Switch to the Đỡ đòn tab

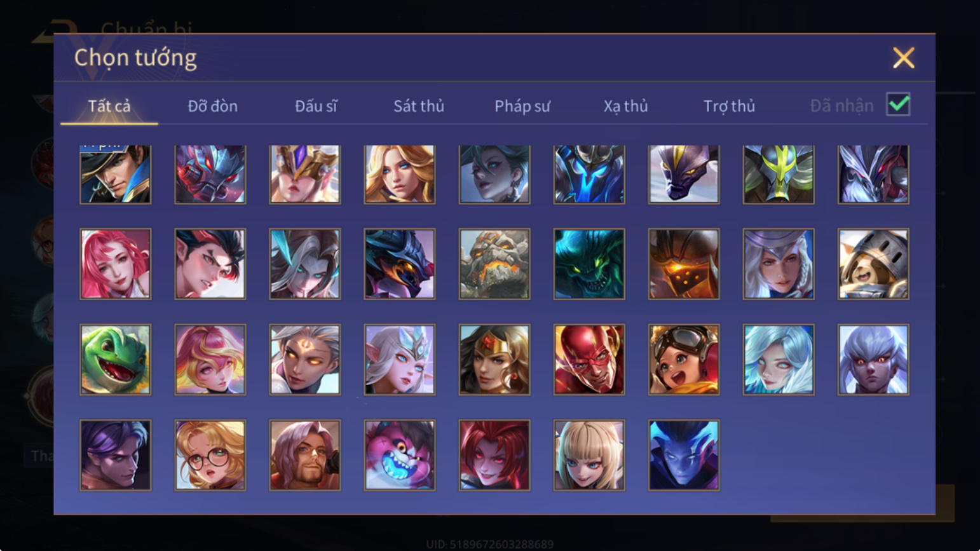(x=213, y=106)
